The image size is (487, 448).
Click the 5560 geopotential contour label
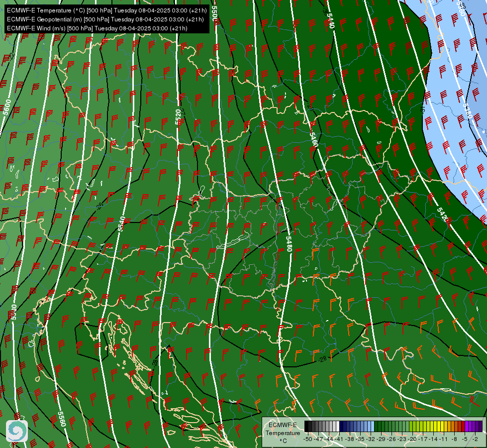pos(62,419)
